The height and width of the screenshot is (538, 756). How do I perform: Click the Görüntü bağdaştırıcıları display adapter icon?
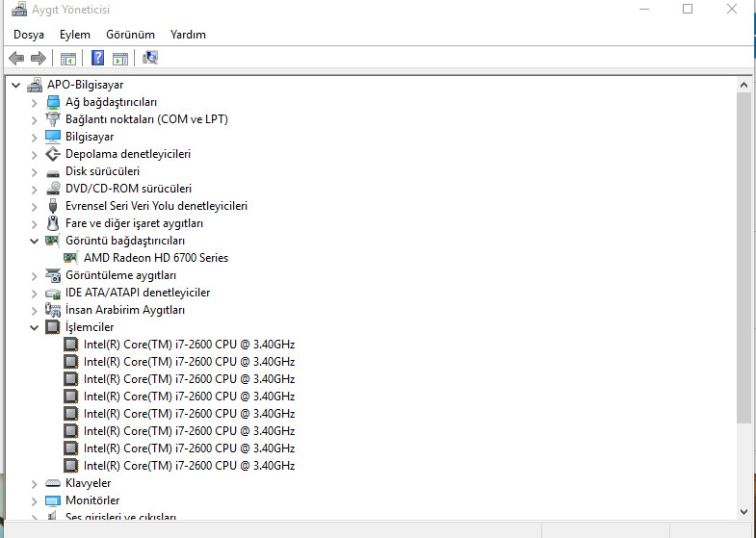tap(52, 241)
